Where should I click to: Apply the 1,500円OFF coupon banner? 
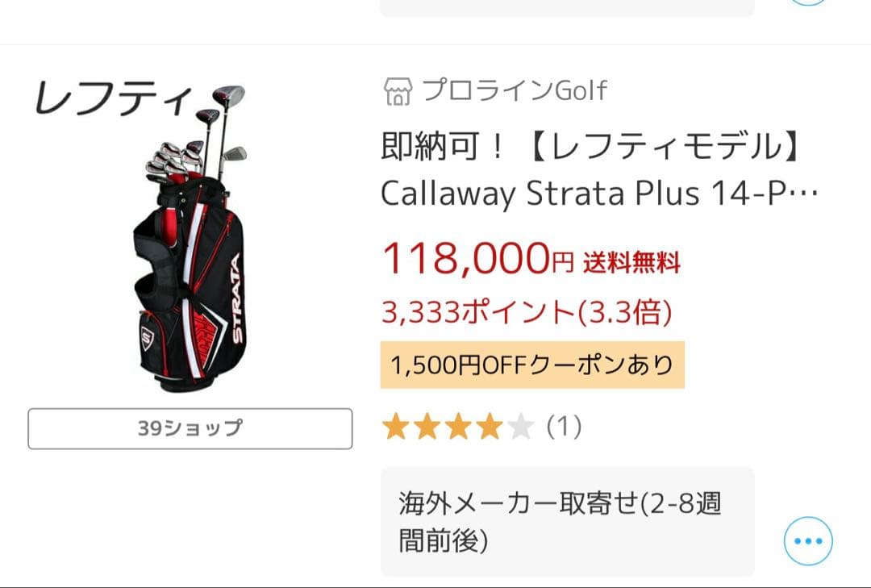coord(532,363)
